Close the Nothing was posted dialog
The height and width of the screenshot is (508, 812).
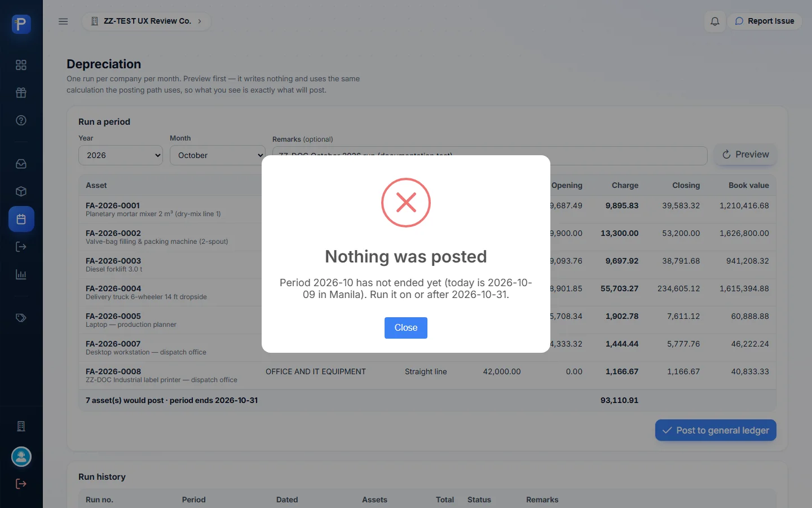405,328
